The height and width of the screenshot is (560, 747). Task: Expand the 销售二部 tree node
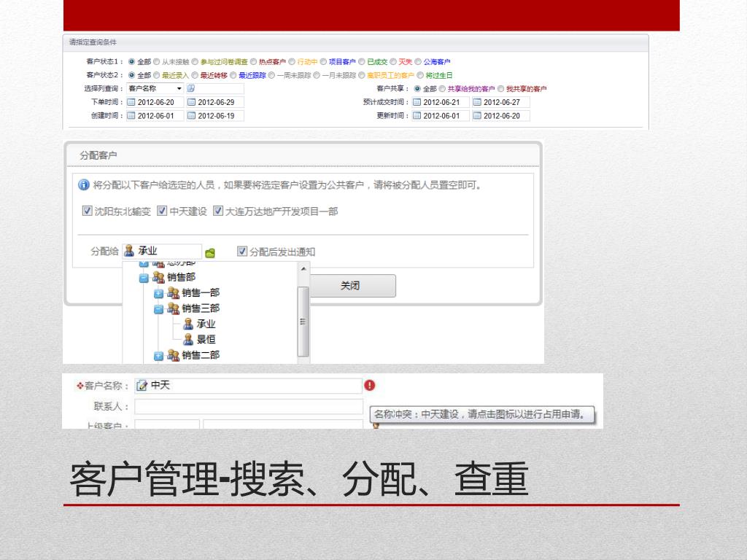point(158,356)
